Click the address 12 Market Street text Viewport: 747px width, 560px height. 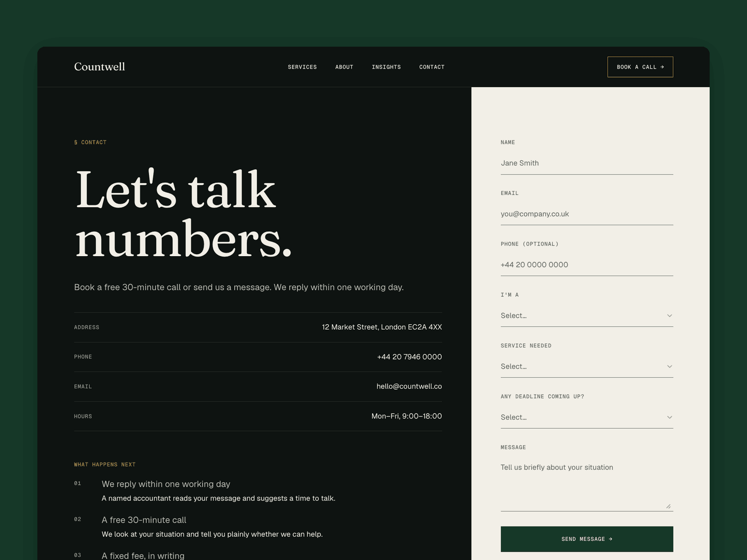coord(382,327)
